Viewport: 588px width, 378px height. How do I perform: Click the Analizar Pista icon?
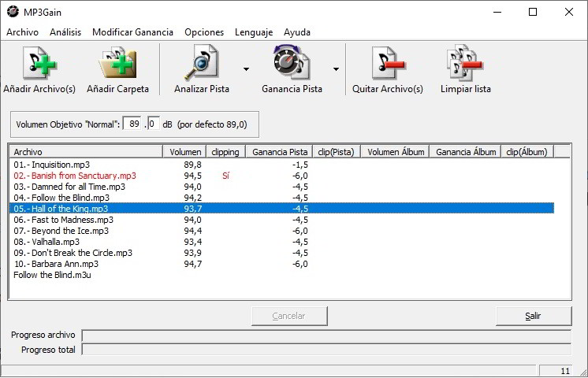[x=202, y=63]
